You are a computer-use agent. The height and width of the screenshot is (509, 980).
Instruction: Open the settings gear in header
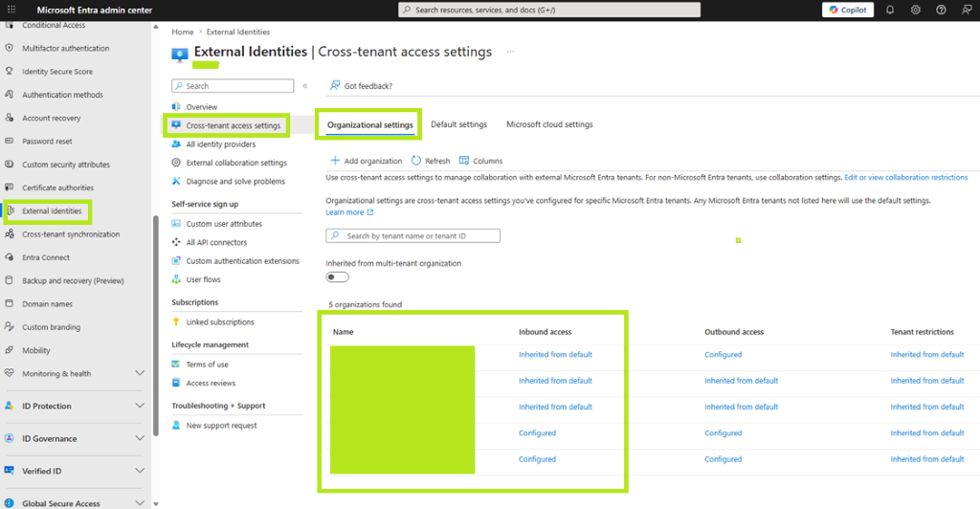point(916,10)
